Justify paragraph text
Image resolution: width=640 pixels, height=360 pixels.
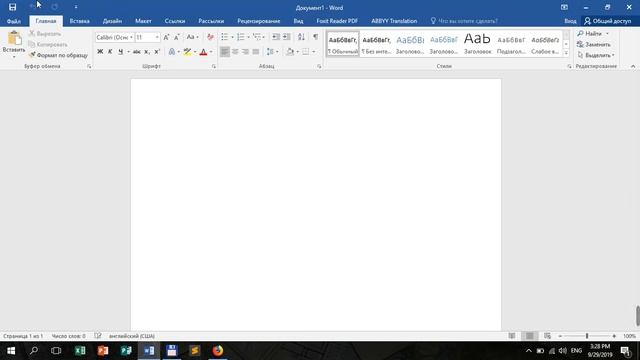point(256,52)
